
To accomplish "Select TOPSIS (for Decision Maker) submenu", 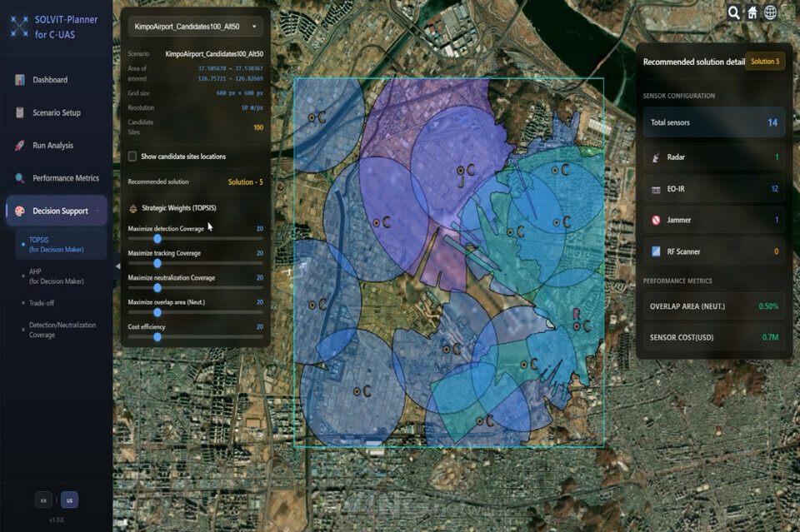I will [x=61, y=245].
